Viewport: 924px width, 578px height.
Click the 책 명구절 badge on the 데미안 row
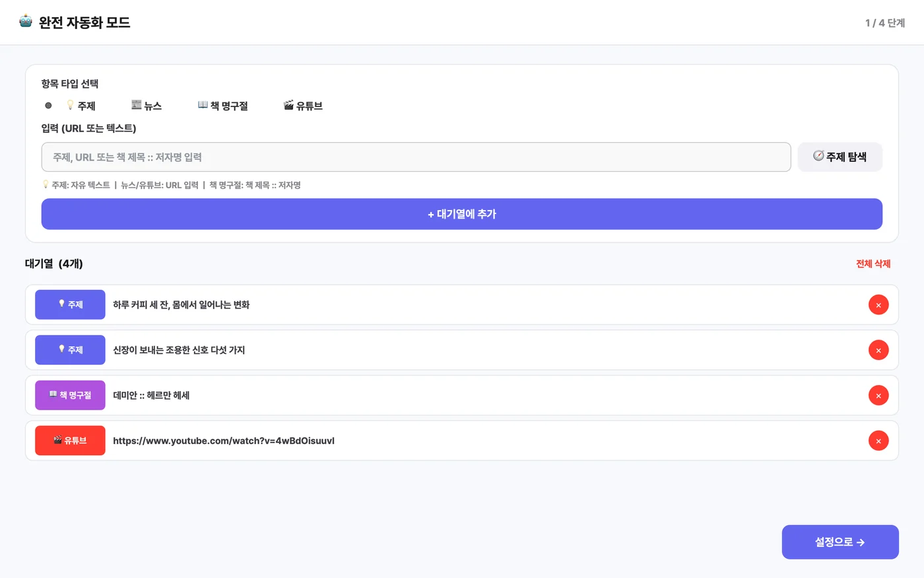point(70,395)
